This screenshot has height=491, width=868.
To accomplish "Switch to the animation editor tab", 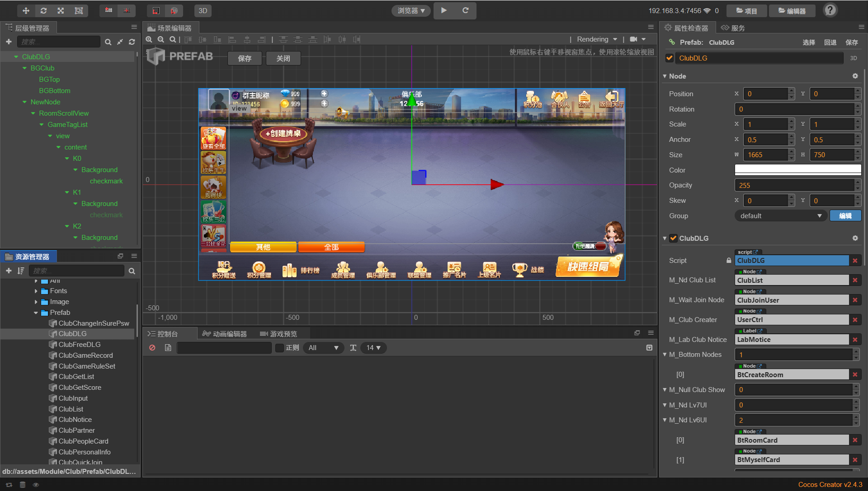I will coord(225,334).
